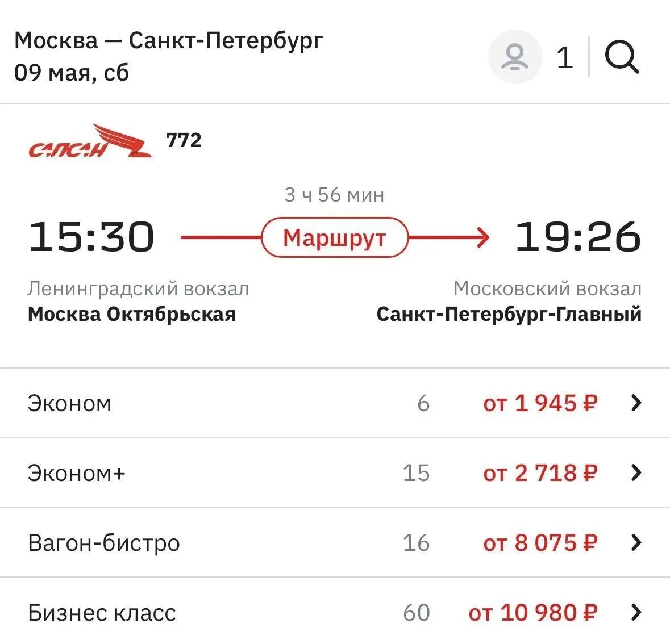Expand the Бизнес класс fare chevron
Viewport: 670px width, 644px height.
point(636,612)
